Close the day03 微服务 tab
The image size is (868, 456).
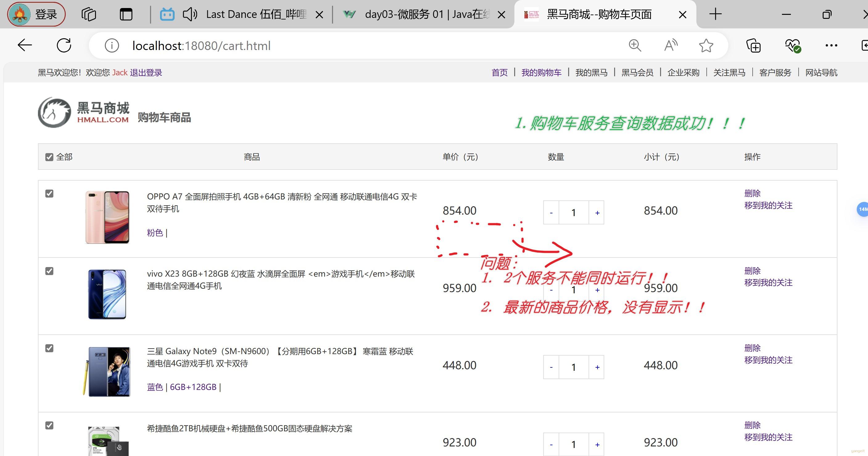click(x=501, y=15)
